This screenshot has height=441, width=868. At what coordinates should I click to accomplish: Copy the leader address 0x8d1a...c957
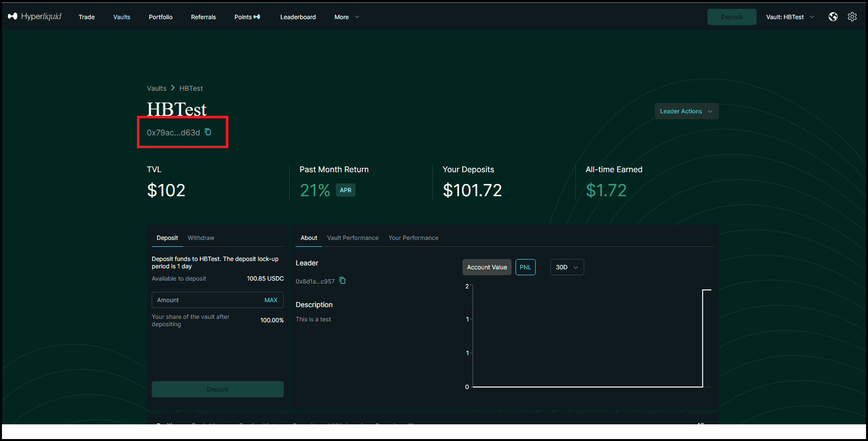click(x=343, y=281)
